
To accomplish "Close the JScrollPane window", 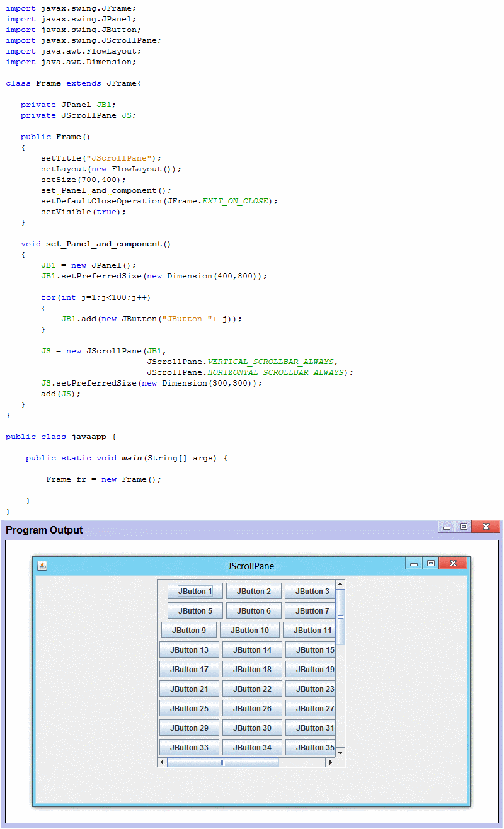I will (452, 564).
